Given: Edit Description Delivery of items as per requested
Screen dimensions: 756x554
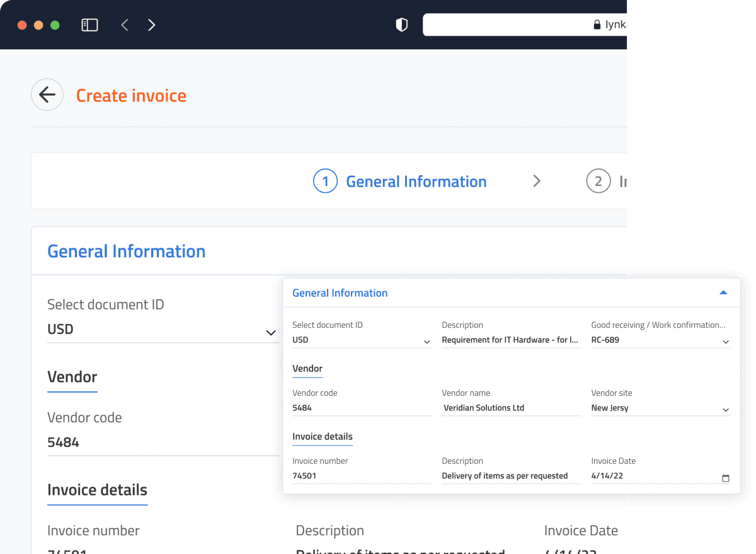Looking at the screenshot, I should coord(511,476).
